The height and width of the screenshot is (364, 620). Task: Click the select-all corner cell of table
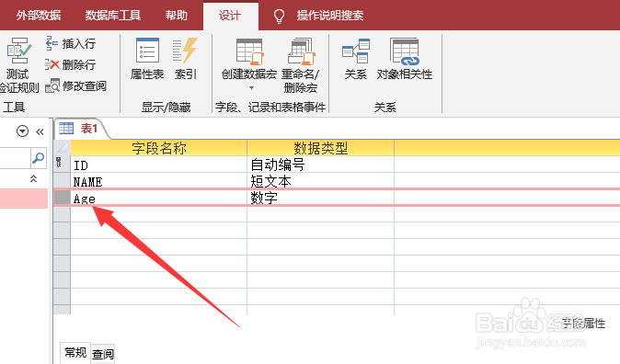62,147
